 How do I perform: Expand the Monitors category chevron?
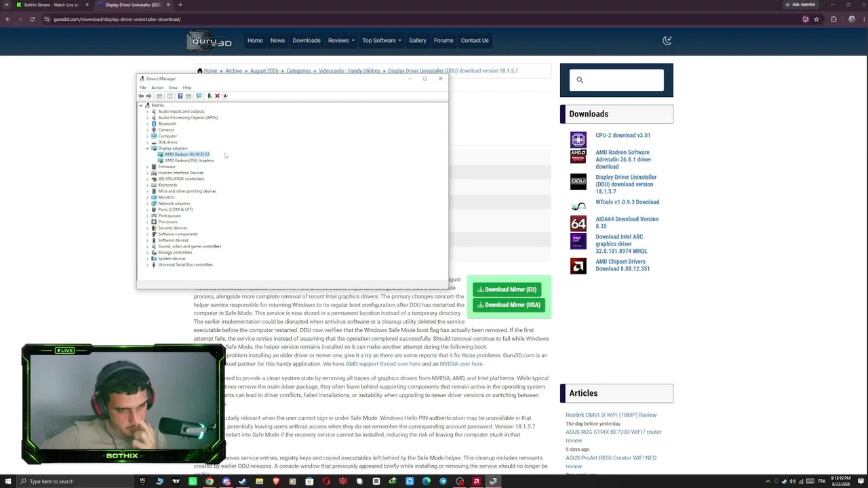147,197
